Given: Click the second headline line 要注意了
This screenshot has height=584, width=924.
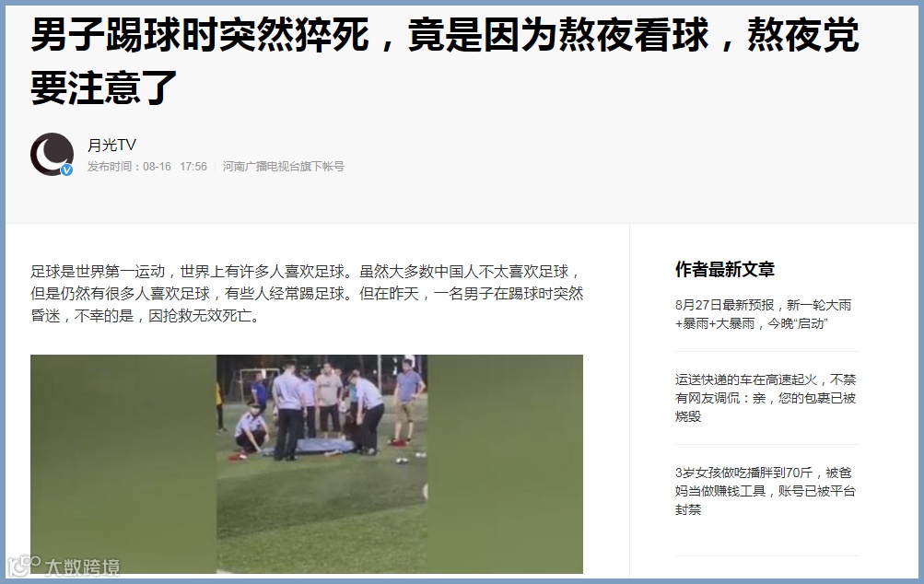Looking at the screenshot, I should pyautogui.click(x=104, y=88).
